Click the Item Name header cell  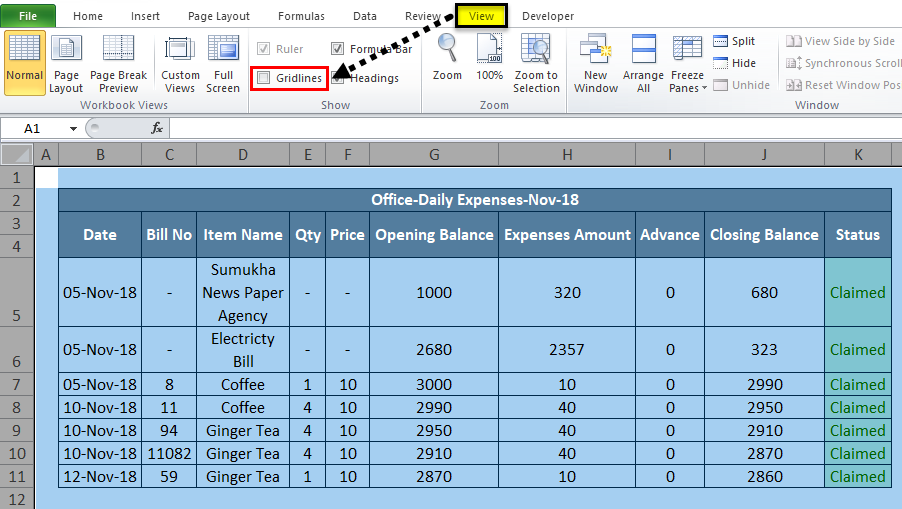coord(243,235)
